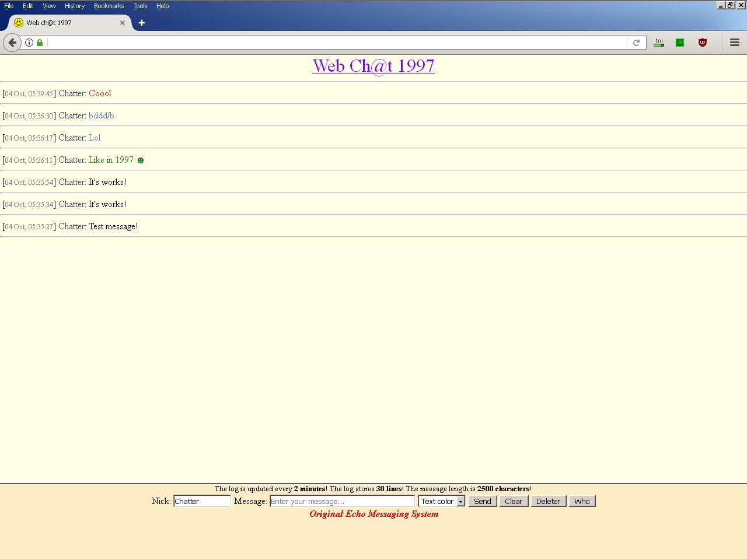Click the green padlock security icon
The image size is (747, 560).
40,43
